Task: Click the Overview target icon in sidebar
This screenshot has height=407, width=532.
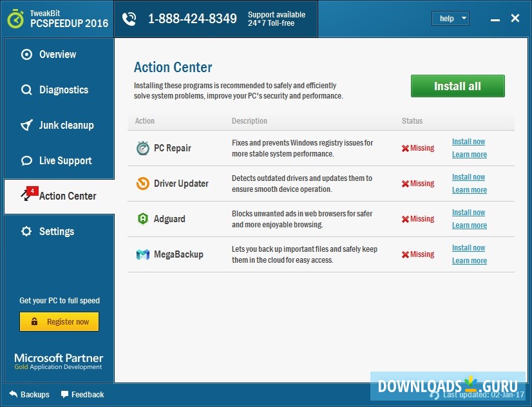Action: [26, 54]
